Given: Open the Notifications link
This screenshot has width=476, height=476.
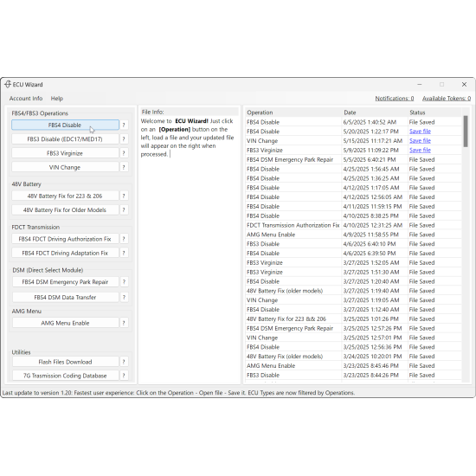Looking at the screenshot, I should pyautogui.click(x=395, y=99).
